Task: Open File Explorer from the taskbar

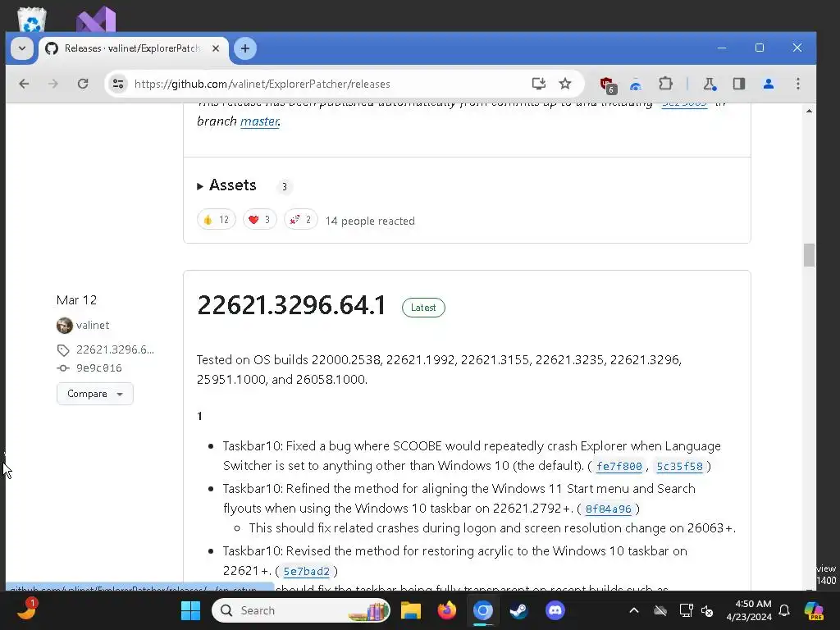Action: coord(411,610)
